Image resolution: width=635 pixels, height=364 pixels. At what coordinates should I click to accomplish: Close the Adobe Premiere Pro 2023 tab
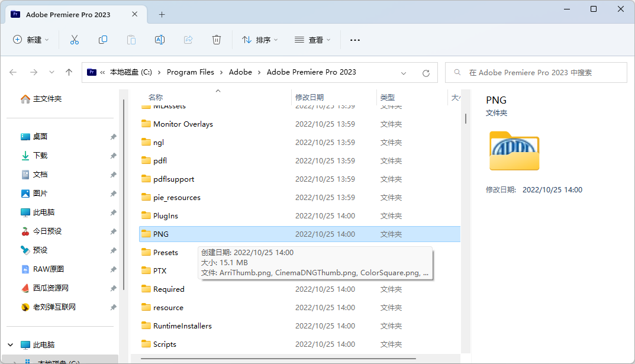tap(135, 14)
